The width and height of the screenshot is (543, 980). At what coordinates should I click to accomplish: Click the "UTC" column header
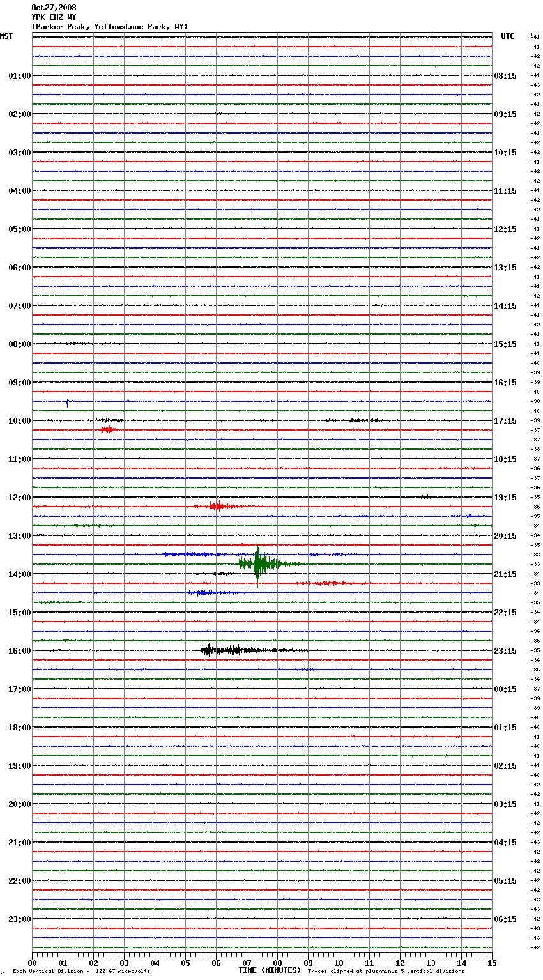click(508, 36)
